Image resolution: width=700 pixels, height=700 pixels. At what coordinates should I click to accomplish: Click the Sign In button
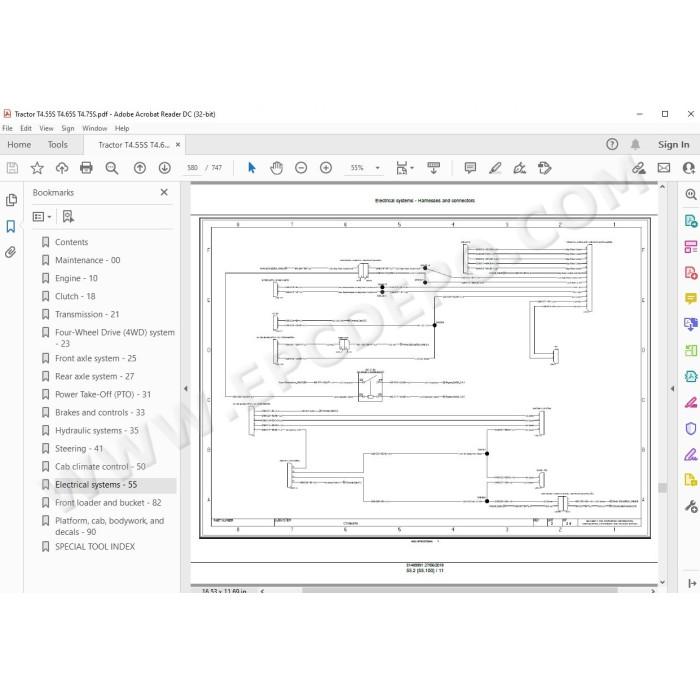[x=673, y=145]
